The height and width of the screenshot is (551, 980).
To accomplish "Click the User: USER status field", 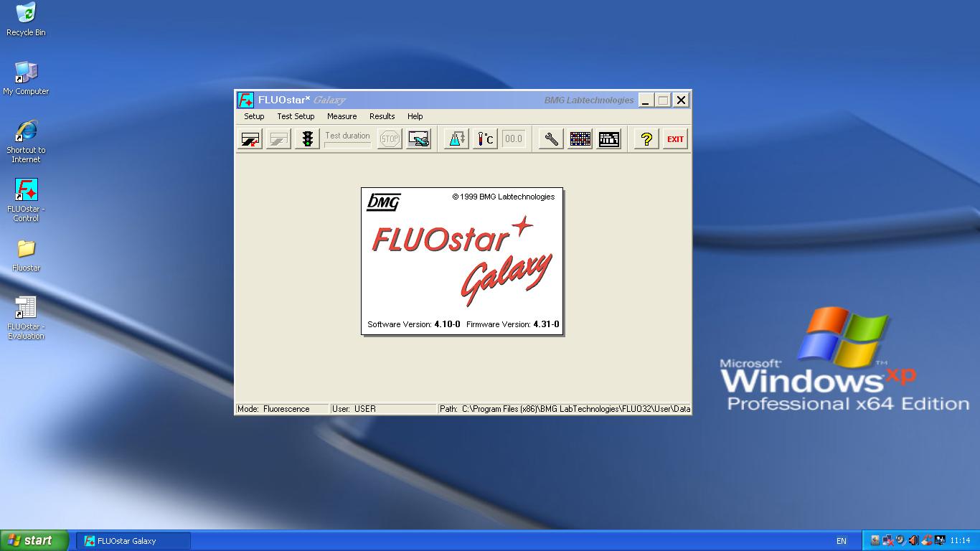I will click(383, 409).
